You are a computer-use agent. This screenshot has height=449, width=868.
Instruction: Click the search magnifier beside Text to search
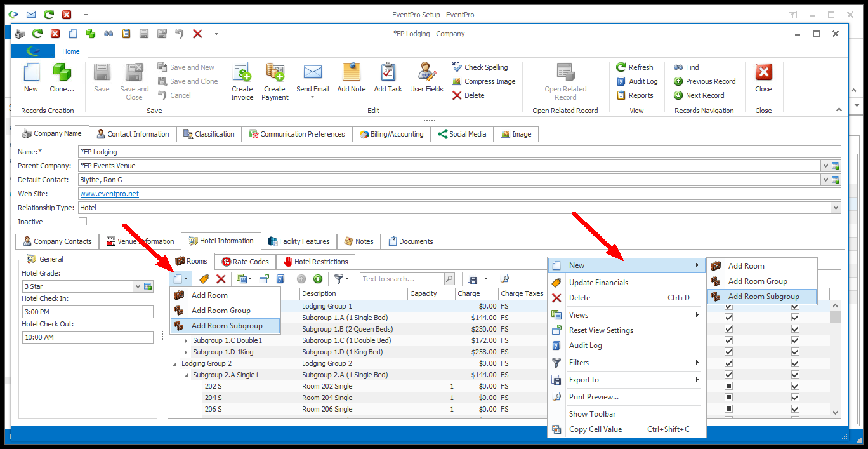[449, 279]
